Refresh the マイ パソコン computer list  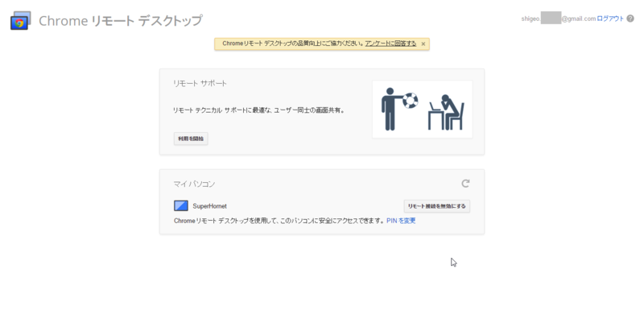[465, 184]
